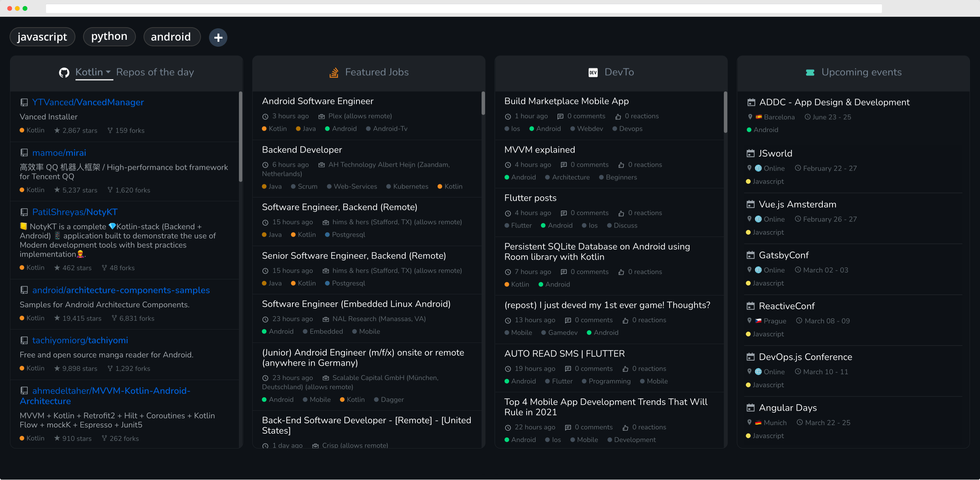Click the GitHub icon in the Repos header
The image size is (980, 480).
[x=65, y=72]
